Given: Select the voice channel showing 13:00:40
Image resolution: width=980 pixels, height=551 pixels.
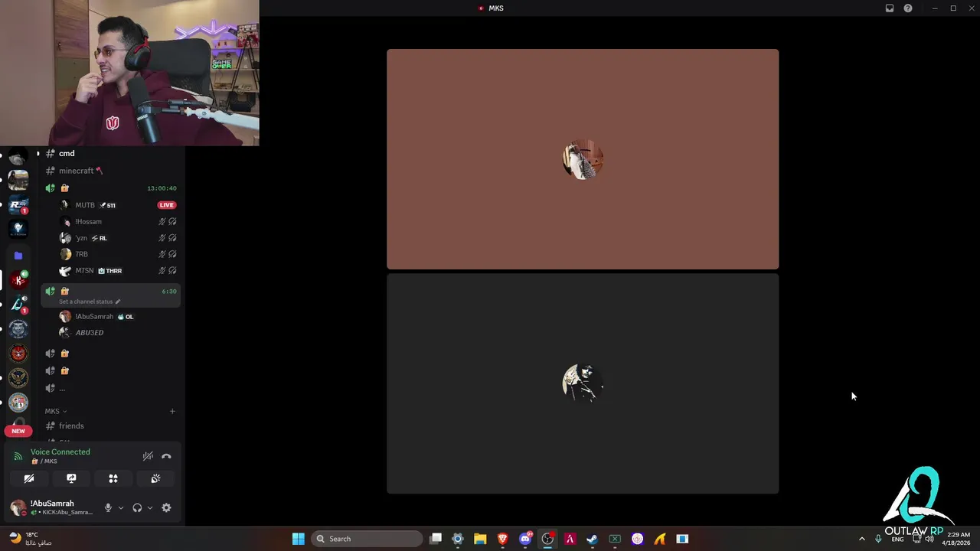Looking at the screenshot, I should tap(111, 188).
